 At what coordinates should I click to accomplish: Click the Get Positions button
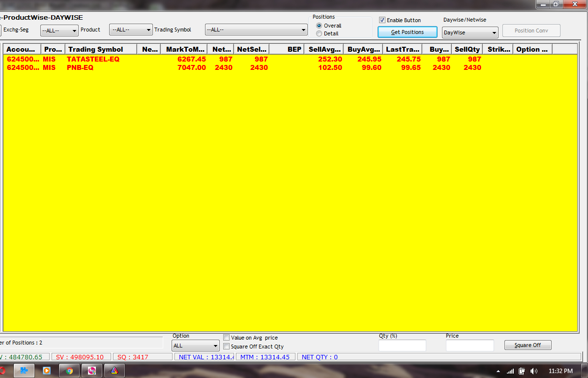click(x=407, y=32)
